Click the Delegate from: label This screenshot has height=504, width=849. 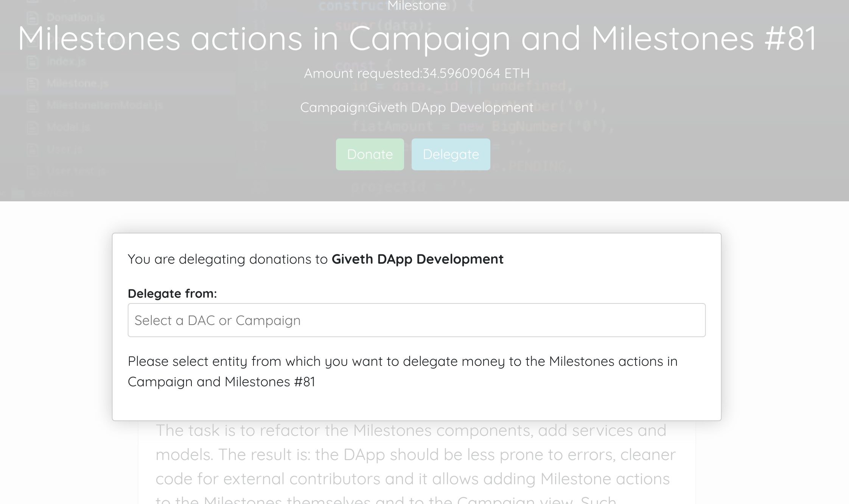coord(172,294)
